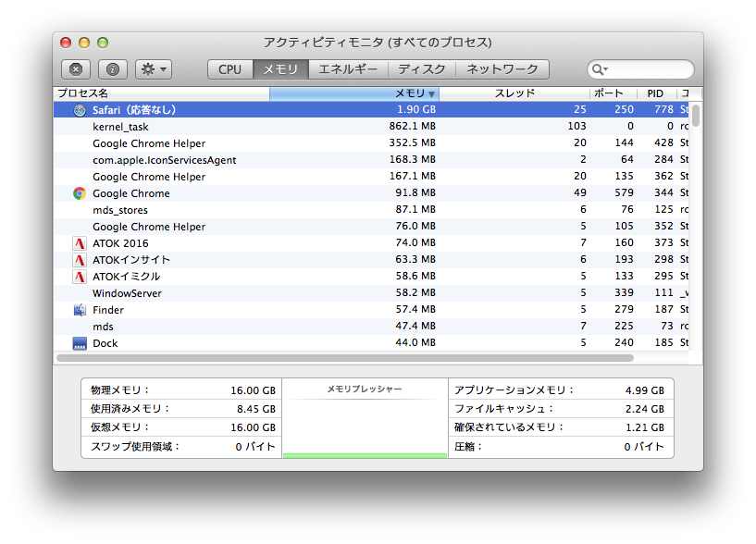The width and height of the screenshot is (756, 544).
Task: Click inside the process search field
Action: coord(640,69)
